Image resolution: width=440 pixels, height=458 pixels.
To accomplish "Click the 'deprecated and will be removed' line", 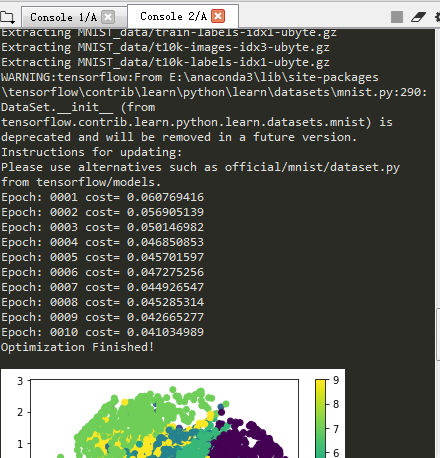I will pyautogui.click(x=179, y=137).
